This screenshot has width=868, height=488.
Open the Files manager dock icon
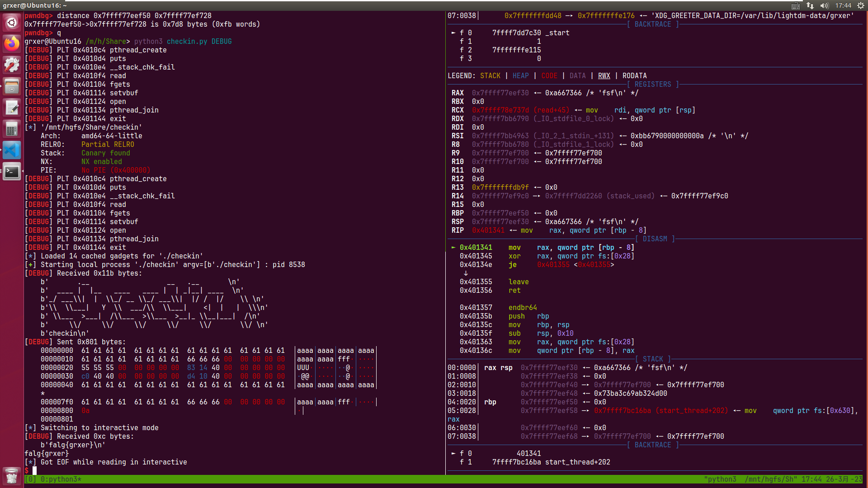pos(12,86)
